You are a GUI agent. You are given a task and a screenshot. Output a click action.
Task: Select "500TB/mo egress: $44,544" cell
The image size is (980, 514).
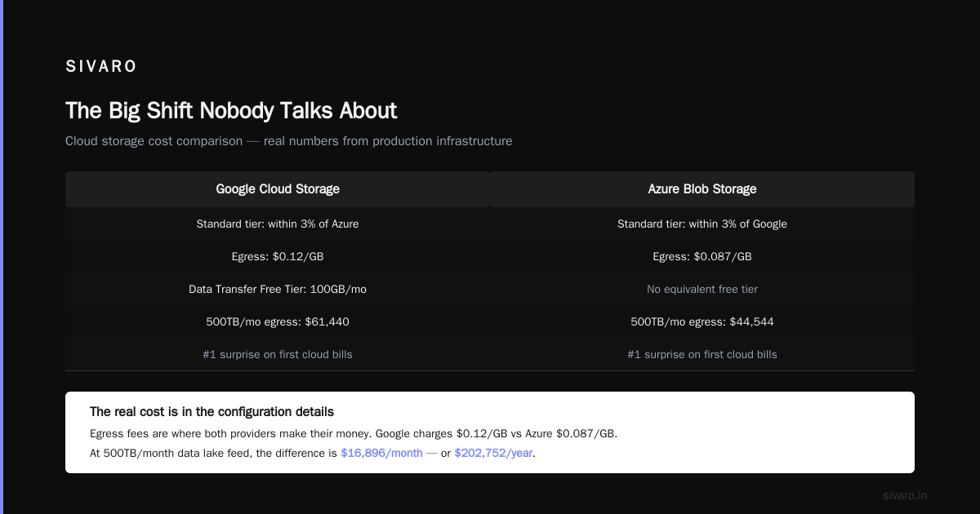(x=702, y=321)
